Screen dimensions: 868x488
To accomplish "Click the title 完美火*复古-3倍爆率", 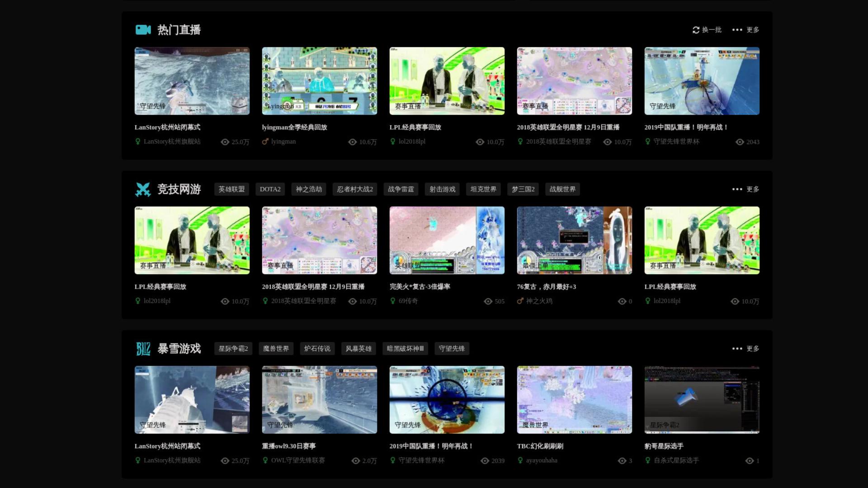I will (420, 287).
